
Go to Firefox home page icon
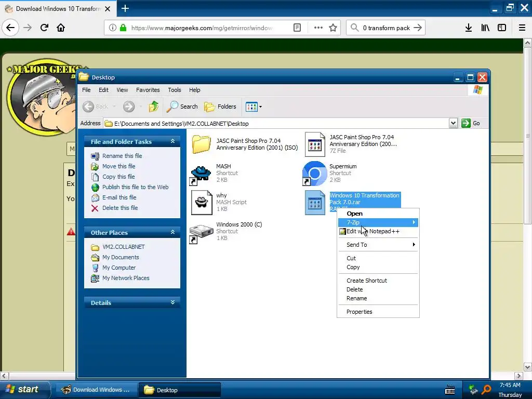[x=61, y=28]
